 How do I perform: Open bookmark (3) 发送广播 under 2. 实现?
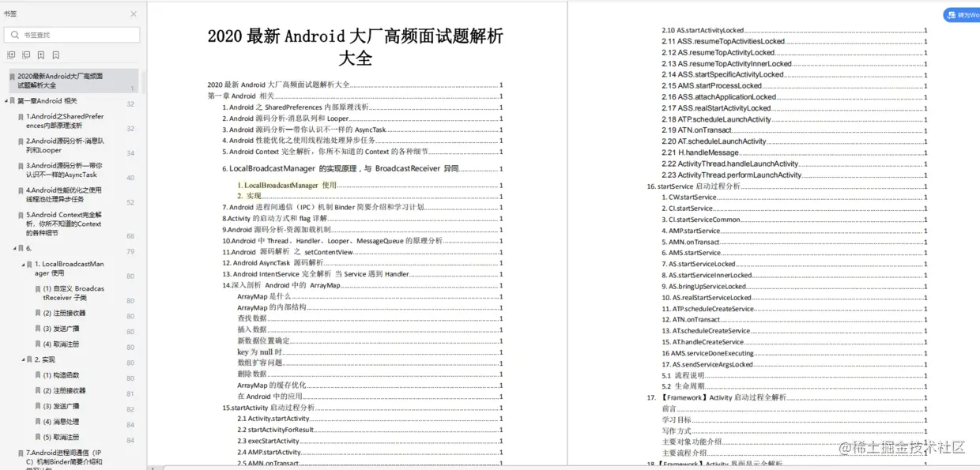pos(62,406)
